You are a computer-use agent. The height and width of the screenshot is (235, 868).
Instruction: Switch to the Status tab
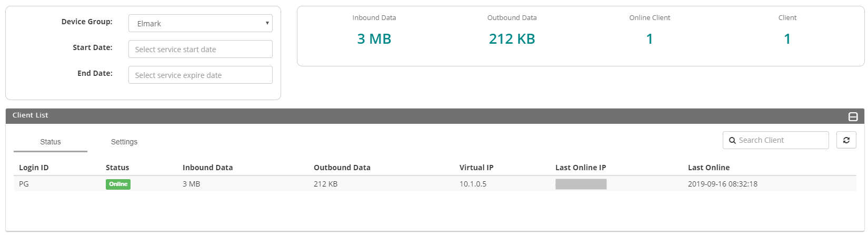pos(51,142)
